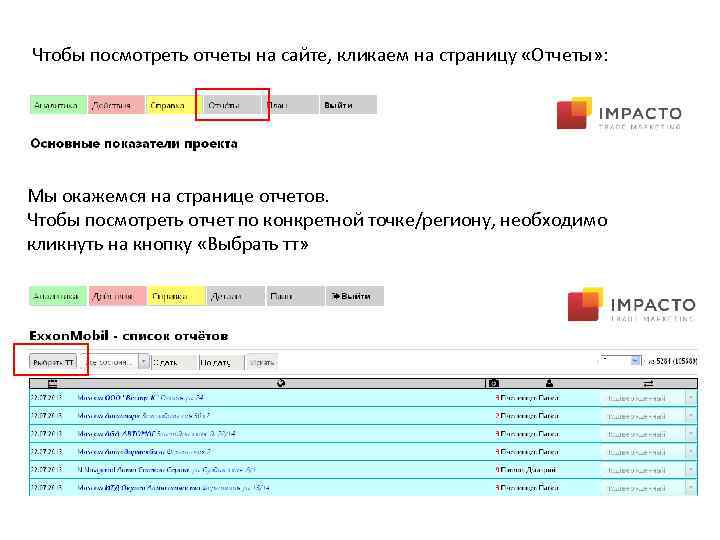Click the greyed button after "По дату"
This screenshot has height=540, width=720.
tap(262, 362)
